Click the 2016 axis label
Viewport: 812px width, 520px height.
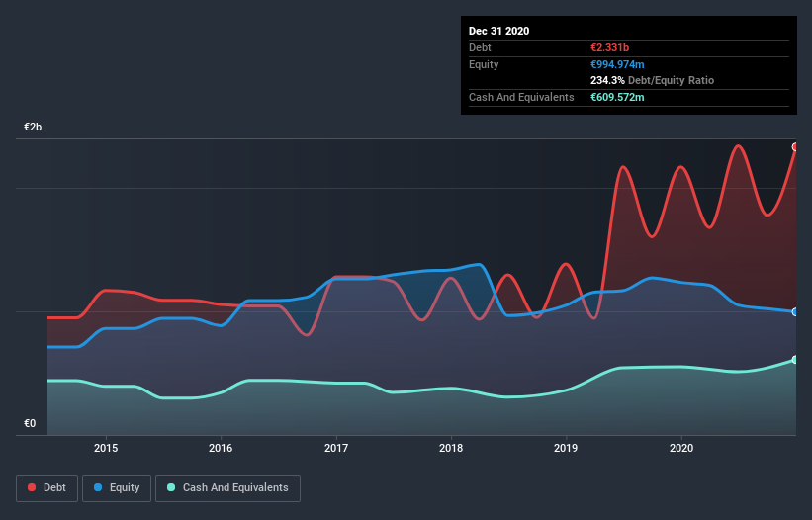(221, 448)
